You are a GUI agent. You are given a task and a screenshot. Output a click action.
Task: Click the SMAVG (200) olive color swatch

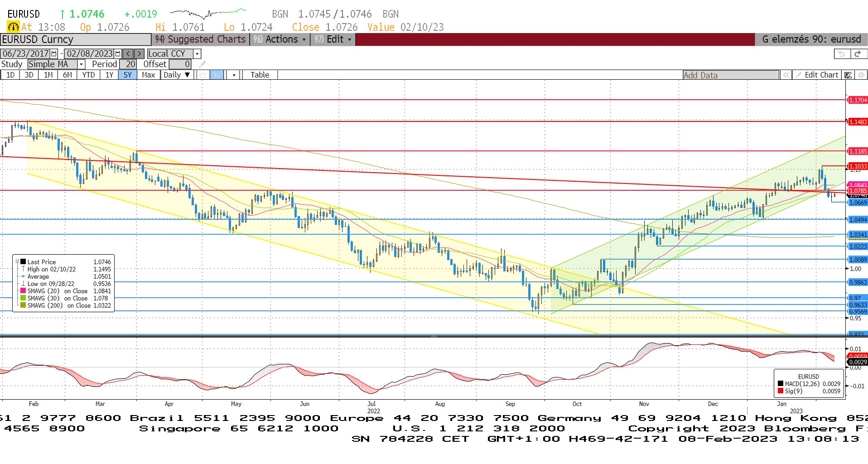23,305
